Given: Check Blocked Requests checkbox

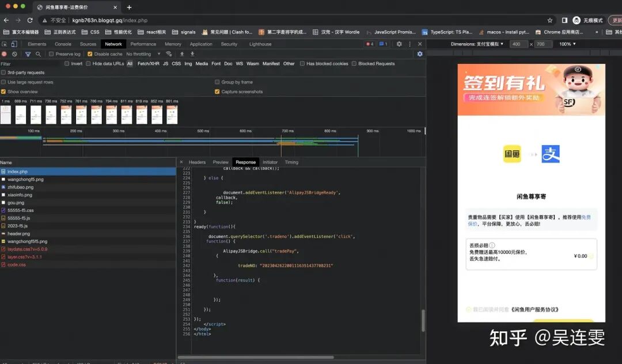Looking at the screenshot, I should pyautogui.click(x=354, y=63).
